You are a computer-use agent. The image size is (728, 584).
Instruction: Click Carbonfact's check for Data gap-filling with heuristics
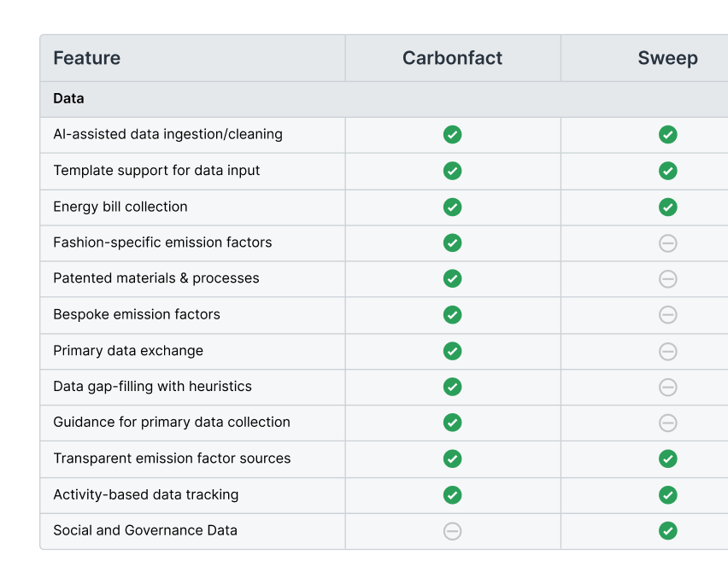tap(452, 387)
